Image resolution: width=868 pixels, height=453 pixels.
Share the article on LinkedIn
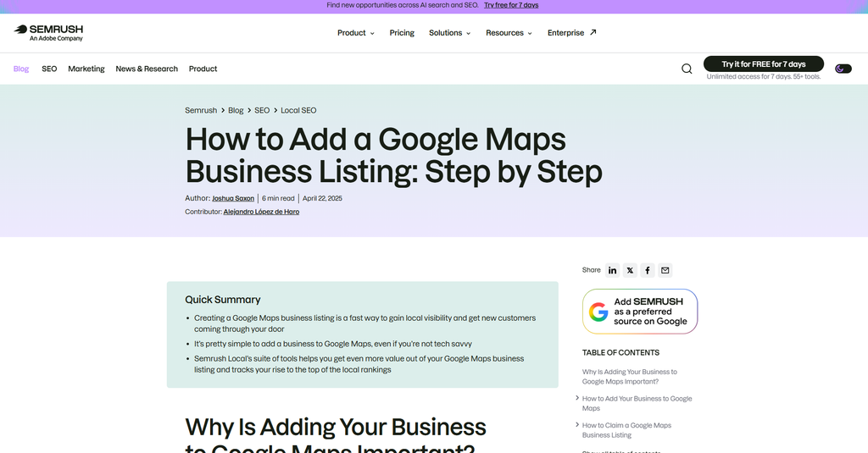click(612, 270)
